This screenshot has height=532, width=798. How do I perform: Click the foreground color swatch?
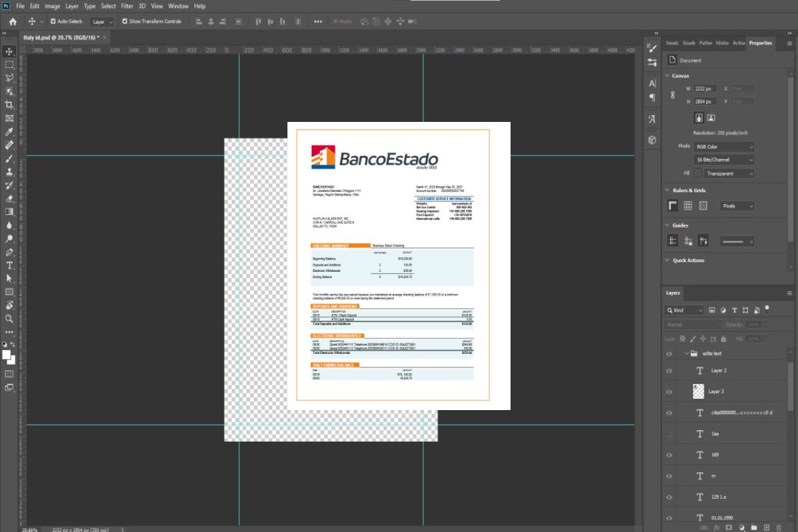[x=7, y=355]
